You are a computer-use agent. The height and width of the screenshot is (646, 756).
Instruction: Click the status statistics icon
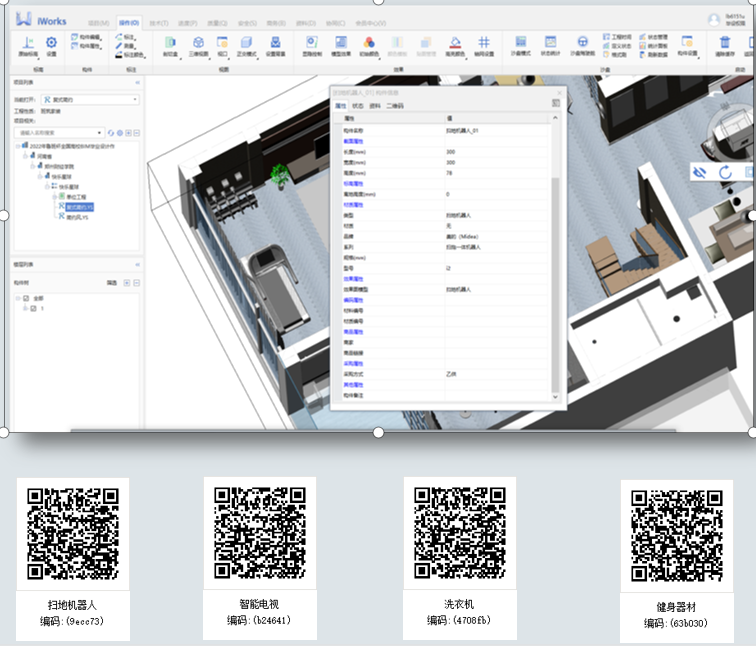[x=550, y=42]
